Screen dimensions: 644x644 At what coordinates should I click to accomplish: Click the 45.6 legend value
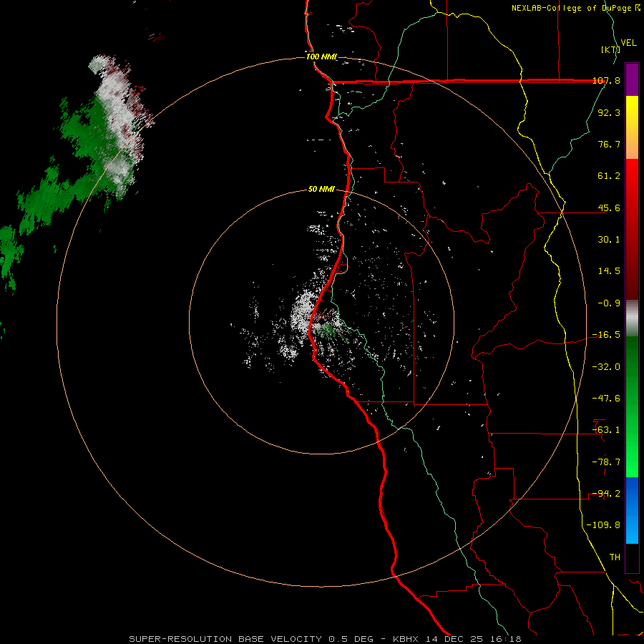(x=609, y=208)
